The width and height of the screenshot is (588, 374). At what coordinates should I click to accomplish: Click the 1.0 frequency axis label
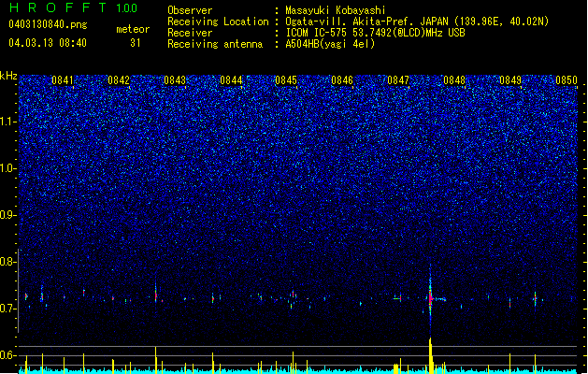tap(8, 168)
